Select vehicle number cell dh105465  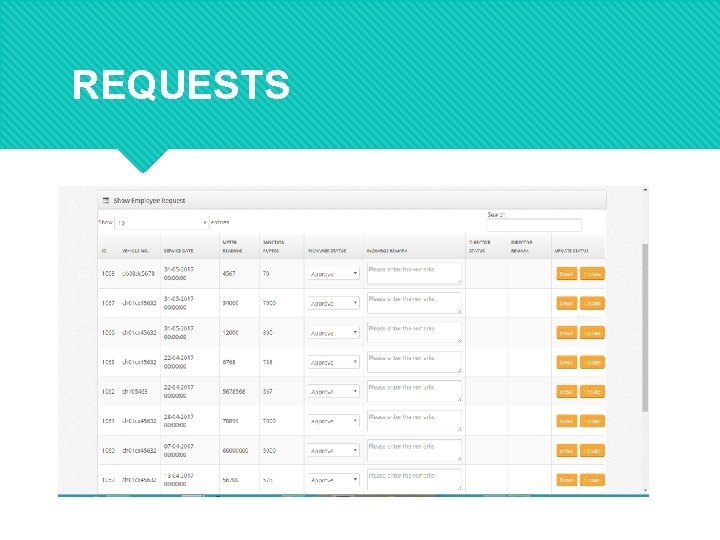135,392
